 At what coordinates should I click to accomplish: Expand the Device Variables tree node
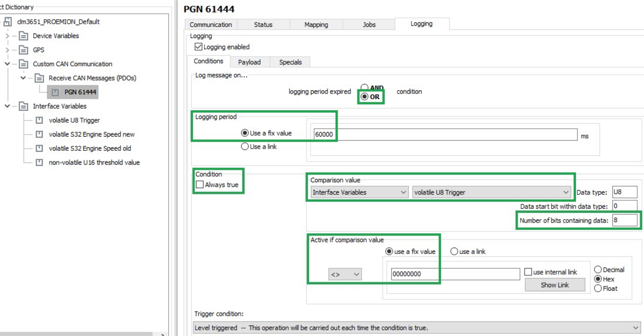[x=7, y=36]
